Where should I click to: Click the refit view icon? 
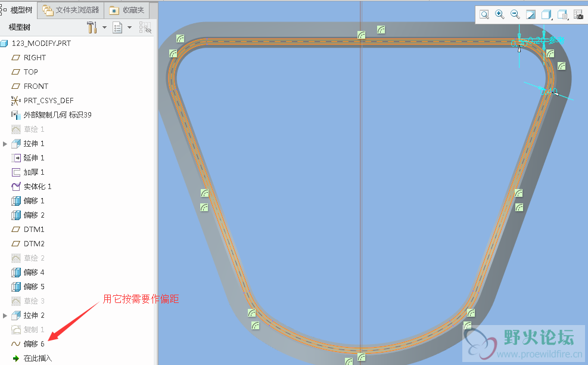point(484,15)
